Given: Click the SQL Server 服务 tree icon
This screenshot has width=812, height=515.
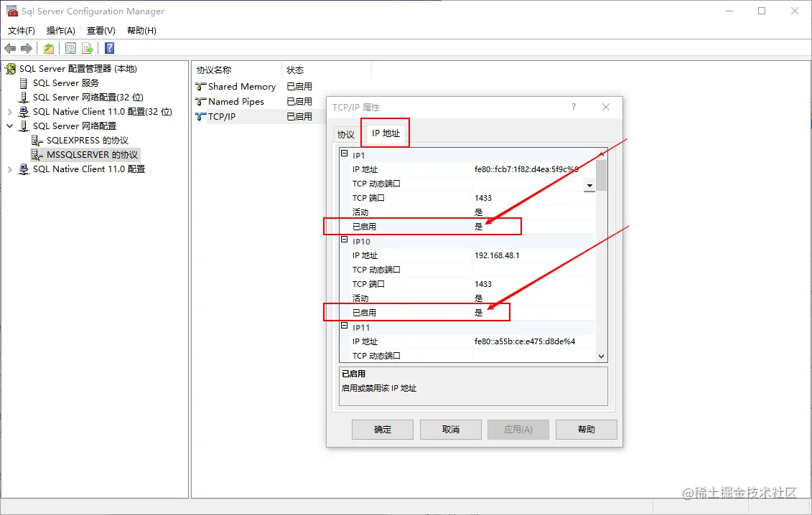Looking at the screenshot, I should click(x=23, y=82).
